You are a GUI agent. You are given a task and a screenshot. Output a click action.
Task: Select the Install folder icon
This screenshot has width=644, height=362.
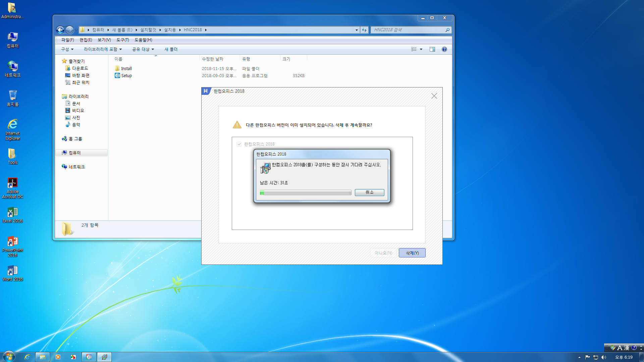[x=117, y=68]
